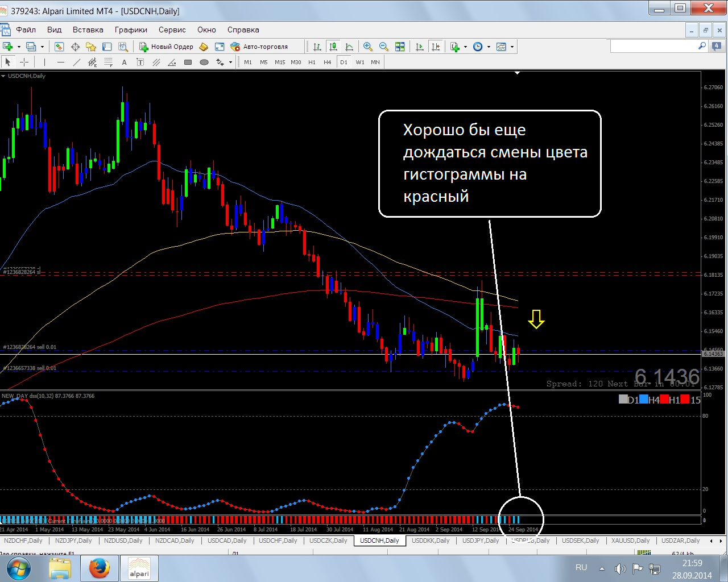
Task: Switch chart to bar chart mode
Action: 317,47
